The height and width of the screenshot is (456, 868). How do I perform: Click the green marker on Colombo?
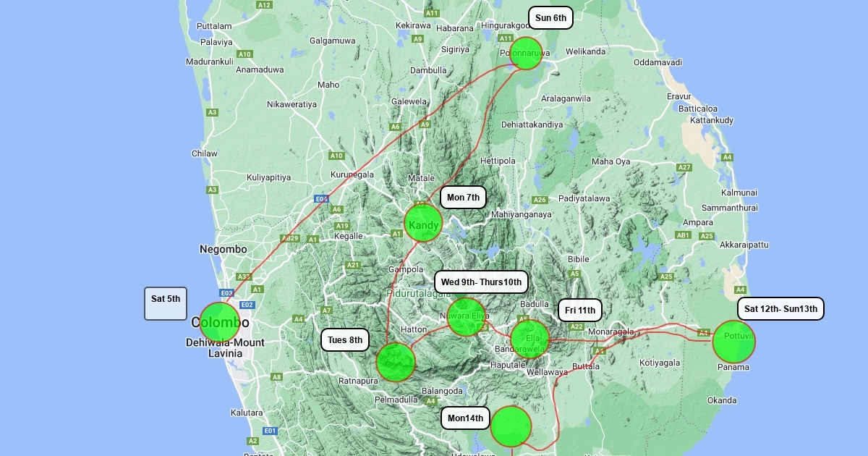point(219,323)
